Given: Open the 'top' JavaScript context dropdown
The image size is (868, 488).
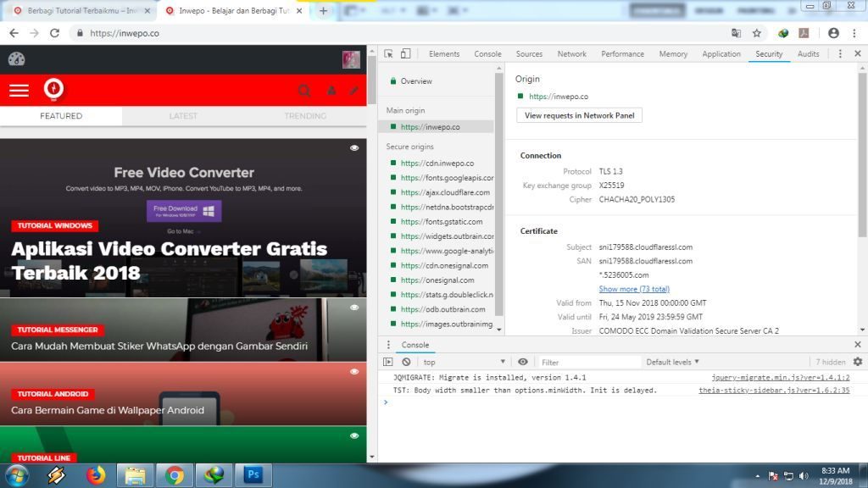Looking at the screenshot, I should pyautogui.click(x=464, y=362).
